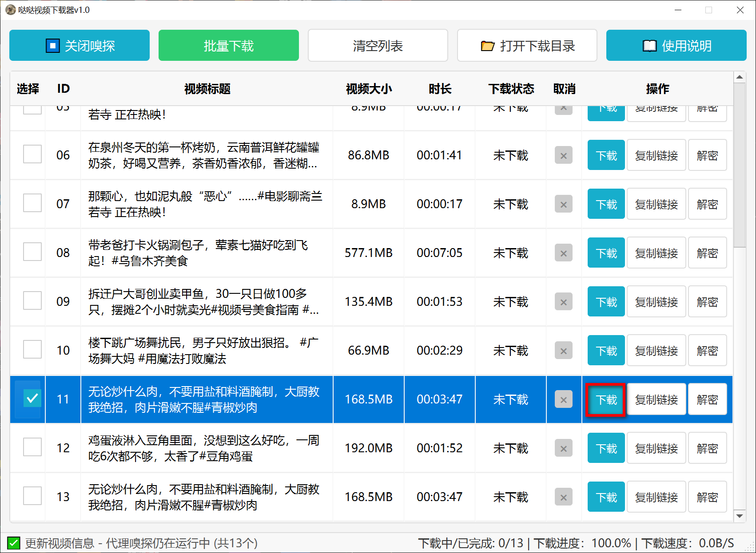The width and height of the screenshot is (756, 553).
Task: Uncheck the selected checkbox for video 11
Action: pos(32,398)
